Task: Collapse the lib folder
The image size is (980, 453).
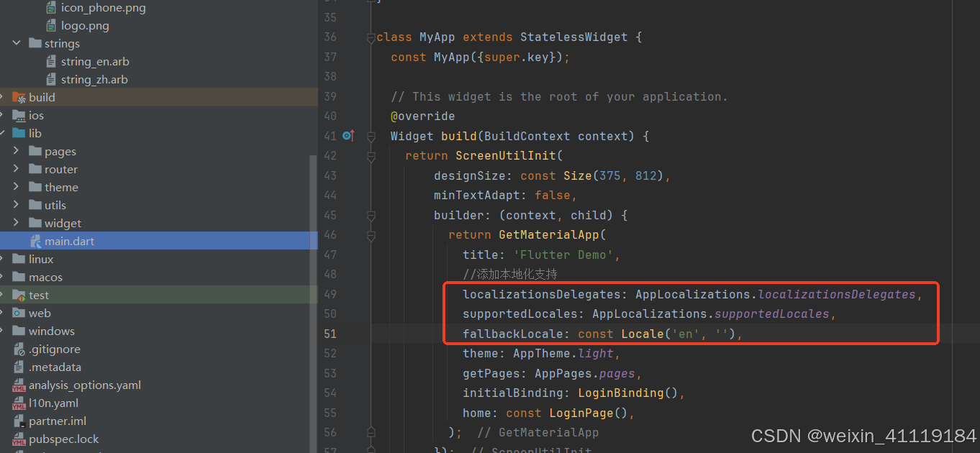Action: coord(5,133)
